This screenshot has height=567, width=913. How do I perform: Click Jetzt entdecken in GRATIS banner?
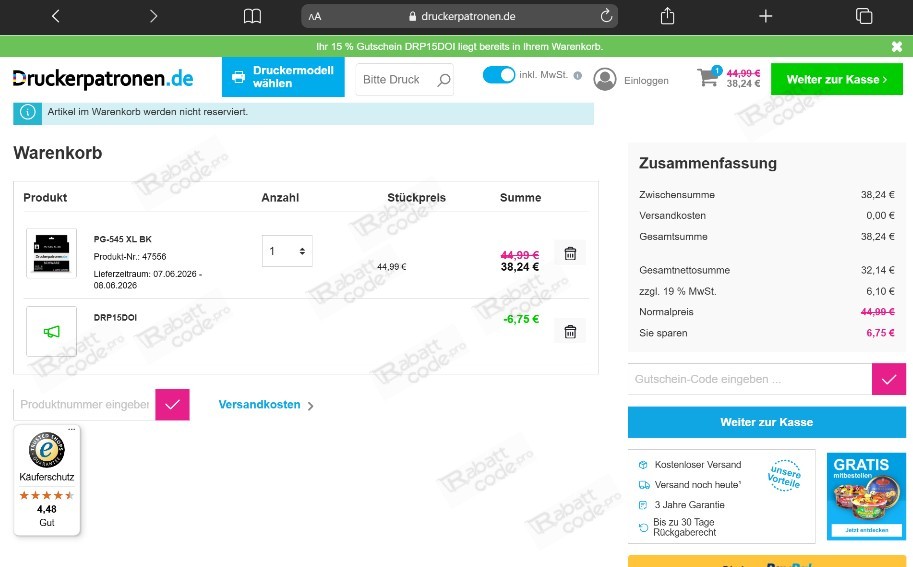pos(866,530)
